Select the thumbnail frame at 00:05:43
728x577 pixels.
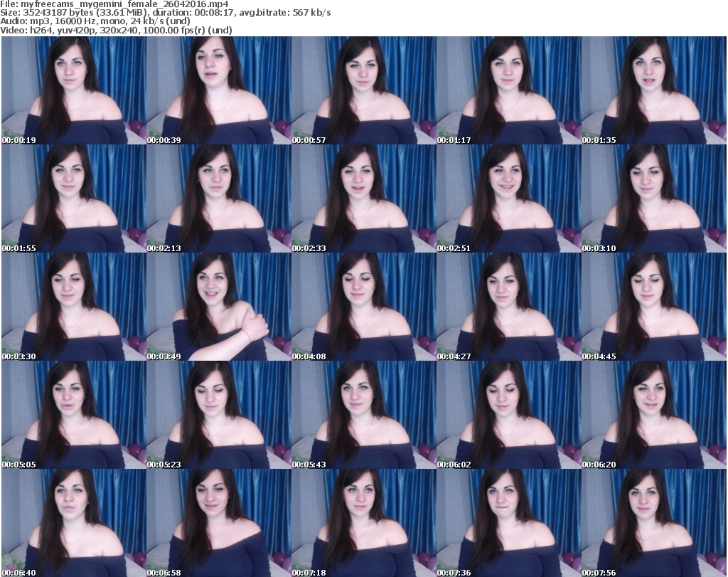point(363,415)
